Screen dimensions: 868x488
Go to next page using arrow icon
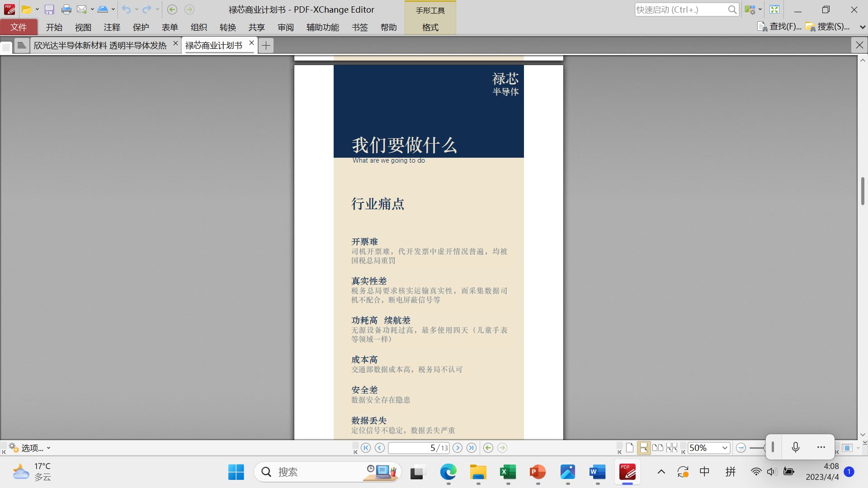coord(458,448)
